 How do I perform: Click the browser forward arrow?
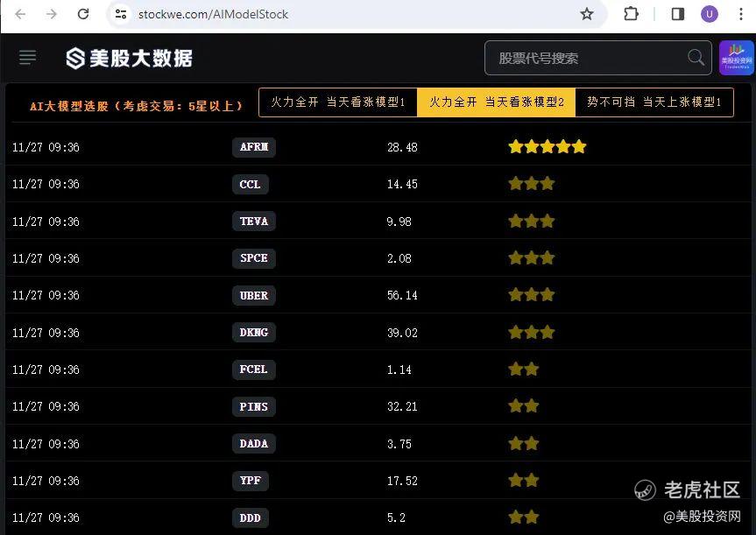[x=51, y=14]
